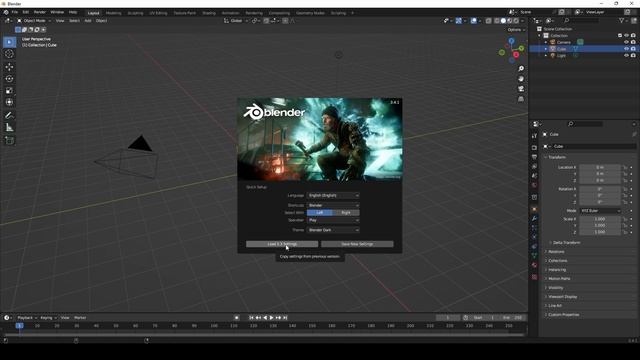The image size is (640, 360).
Task: Select the Scale tool
Action: [9, 91]
